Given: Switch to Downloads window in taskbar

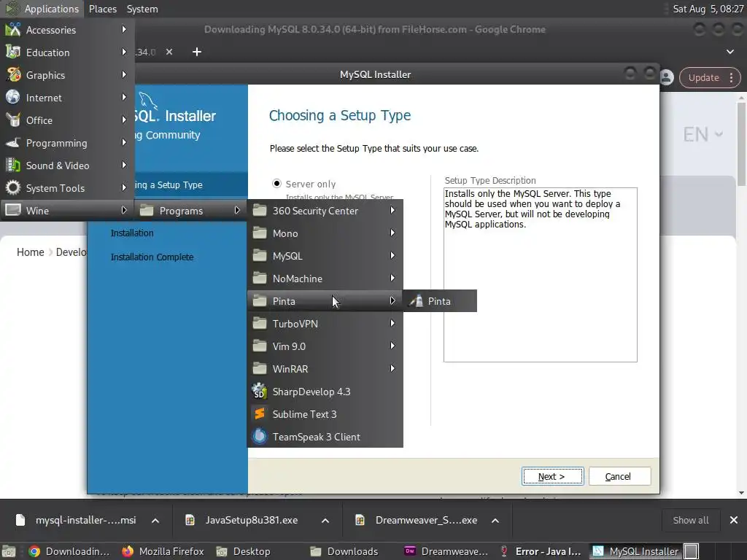Looking at the screenshot, I should click(x=344, y=551).
